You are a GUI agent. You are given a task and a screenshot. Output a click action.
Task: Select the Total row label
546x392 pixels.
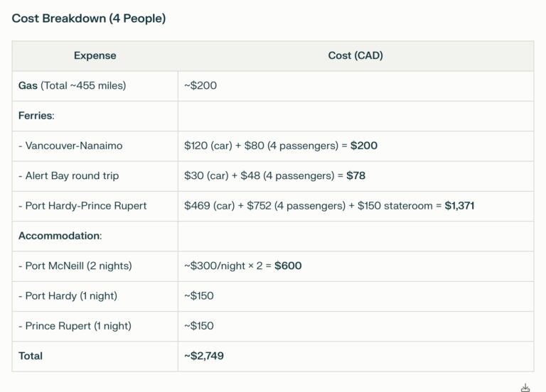(31, 356)
